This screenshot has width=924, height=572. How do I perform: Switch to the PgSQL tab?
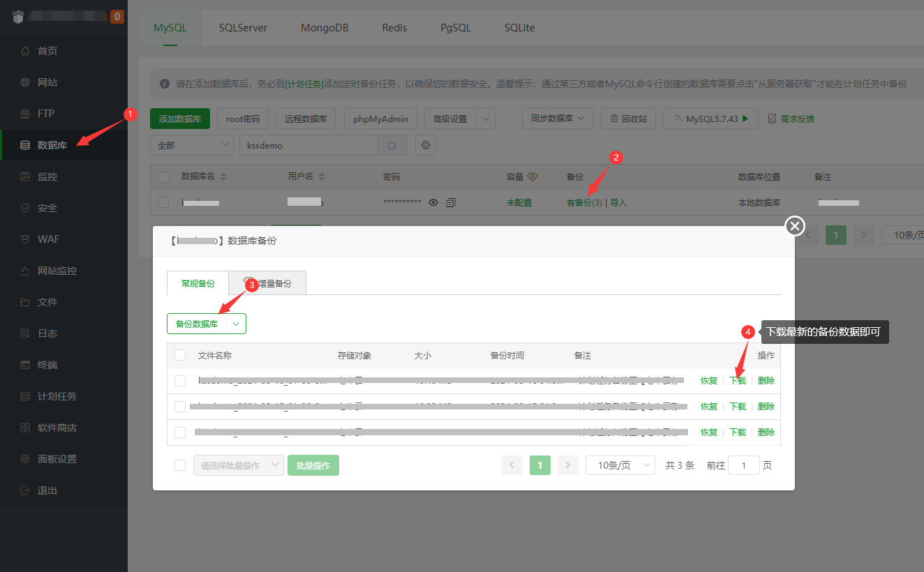pyautogui.click(x=456, y=28)
